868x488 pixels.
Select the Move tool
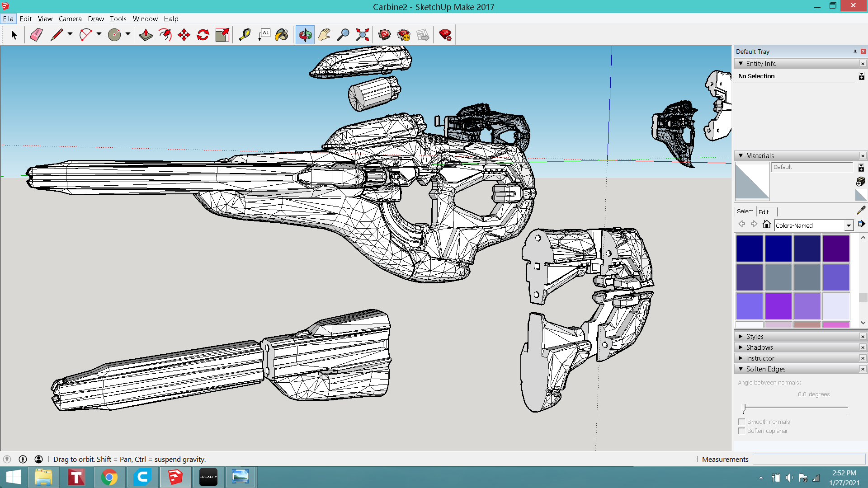tap(184, 35)
